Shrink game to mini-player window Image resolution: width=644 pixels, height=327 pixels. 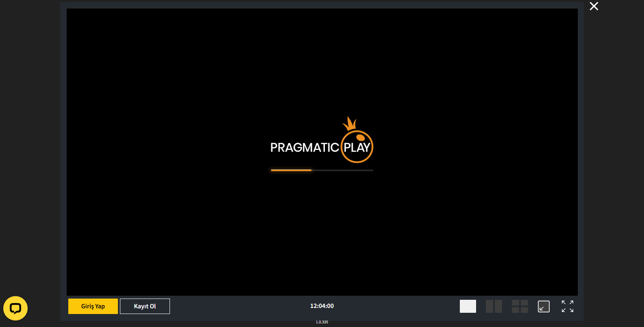pos(544,306)
